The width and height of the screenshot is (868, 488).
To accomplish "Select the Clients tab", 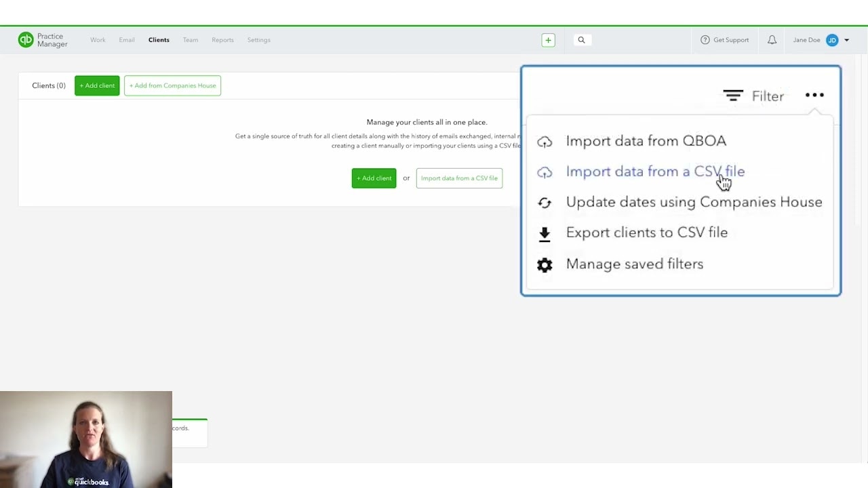I will point(159,40).
